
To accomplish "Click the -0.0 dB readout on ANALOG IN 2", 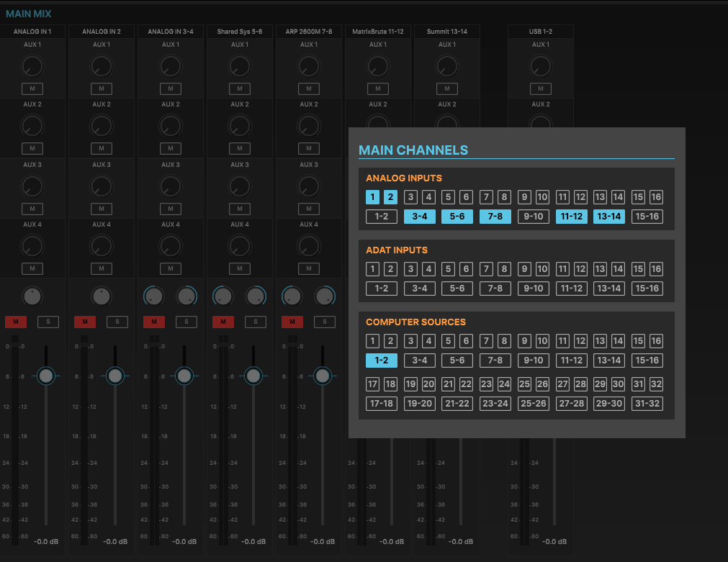I will click(115, 542).
